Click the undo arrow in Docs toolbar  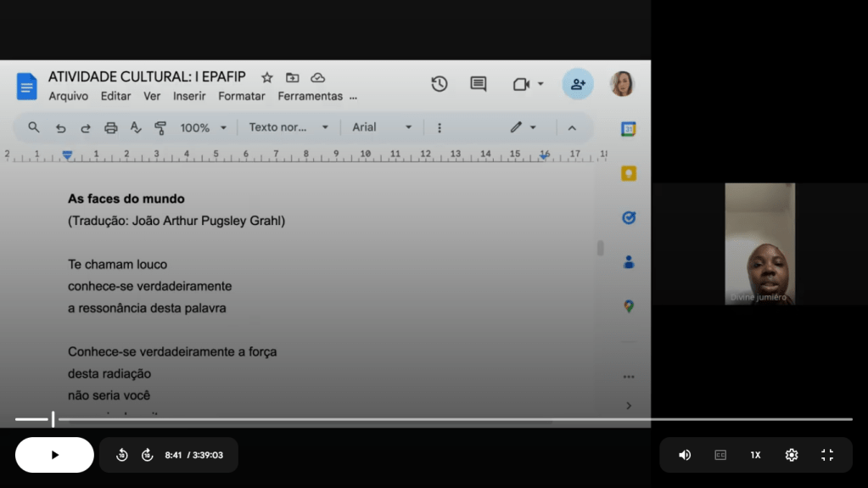pyautogui.click(x=60, y=128)
